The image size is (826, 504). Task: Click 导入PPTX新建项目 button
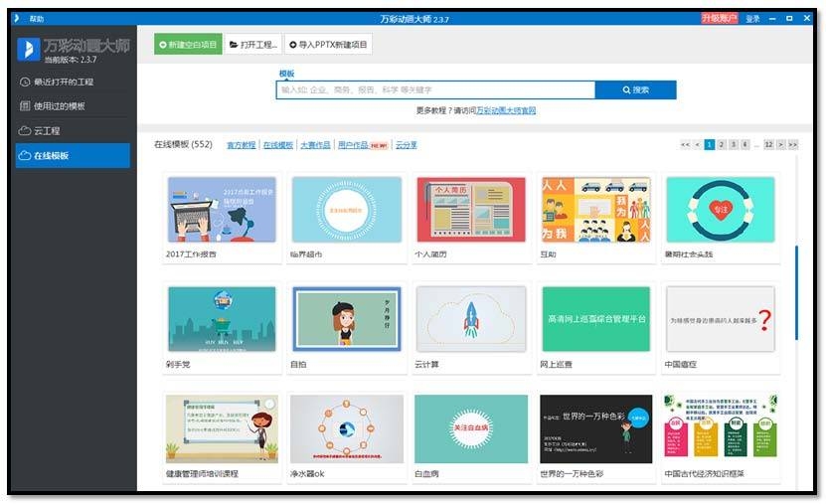click(x=327, y=44)
